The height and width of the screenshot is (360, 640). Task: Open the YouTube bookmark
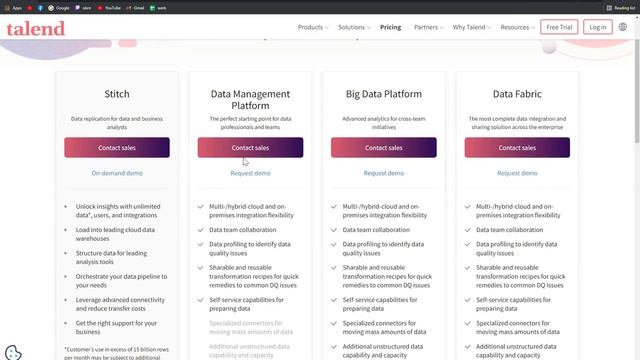(109, 8)
